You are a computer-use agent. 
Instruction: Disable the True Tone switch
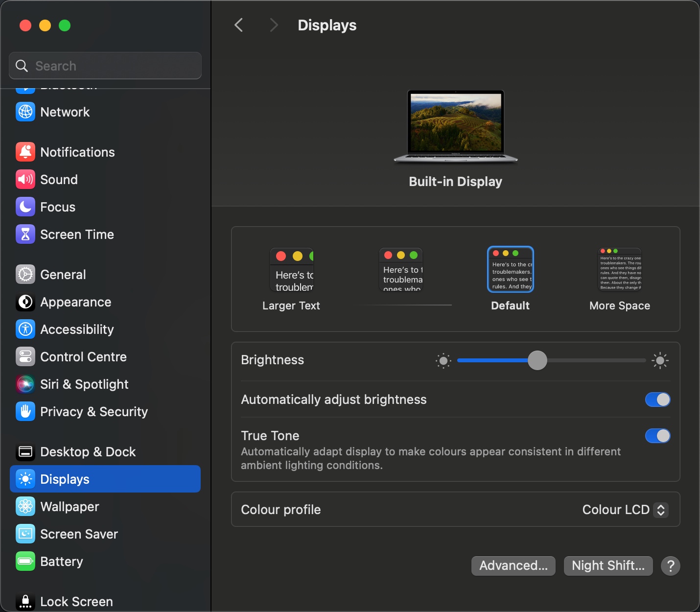tap(658, 436)
